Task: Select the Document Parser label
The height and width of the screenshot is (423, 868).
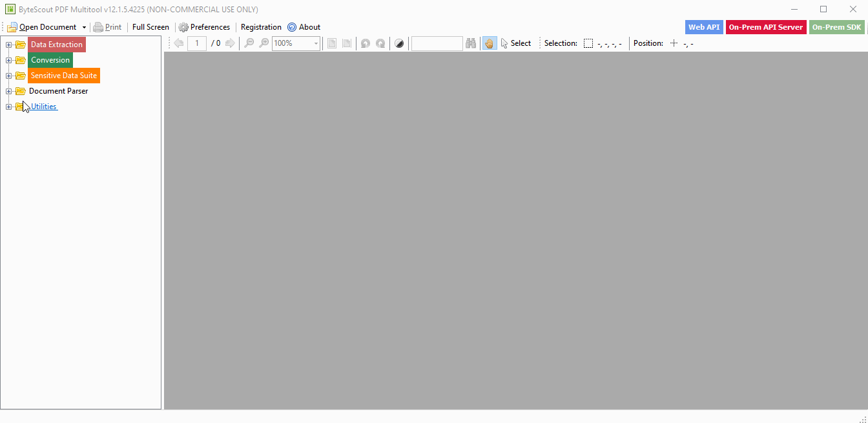Action: [x=59, y=91]
